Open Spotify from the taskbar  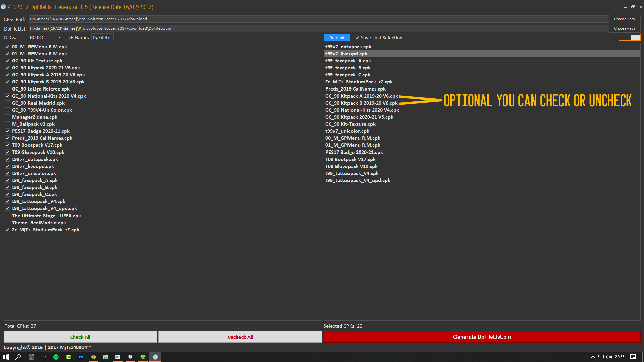[x=56, y=357]
